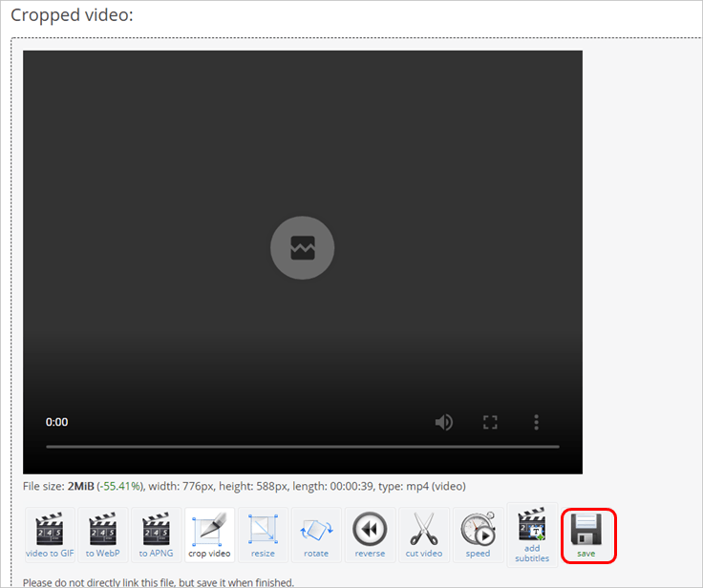Click the video progress seek bar
703x588 pixels.
coord(303,447)
